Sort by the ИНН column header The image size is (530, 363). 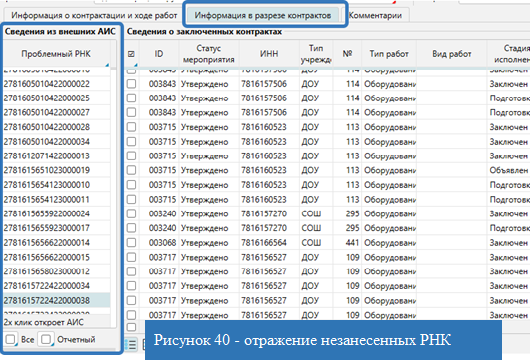coord(269,54)
